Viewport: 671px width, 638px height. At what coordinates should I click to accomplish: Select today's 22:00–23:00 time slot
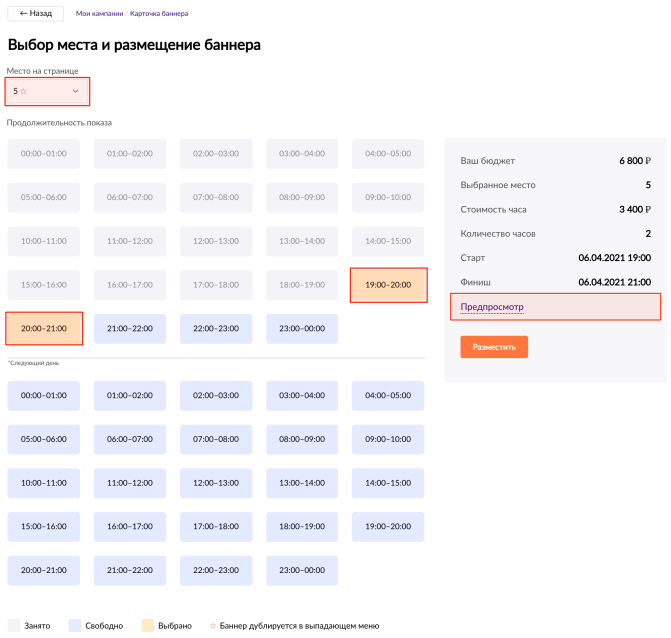(x=216, y=328)
